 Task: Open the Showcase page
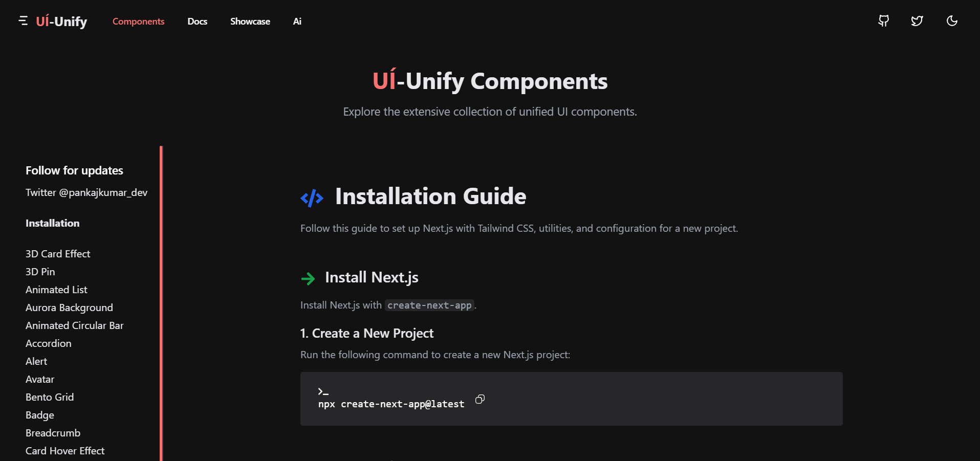point(250,21)
